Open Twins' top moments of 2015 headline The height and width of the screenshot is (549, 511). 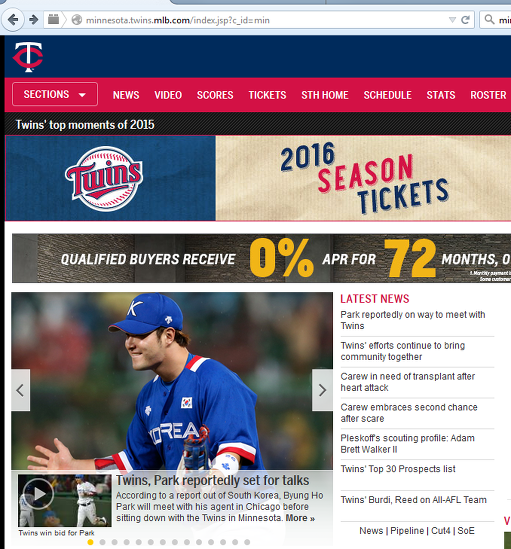pyautogui.click(x=85, y=125)
